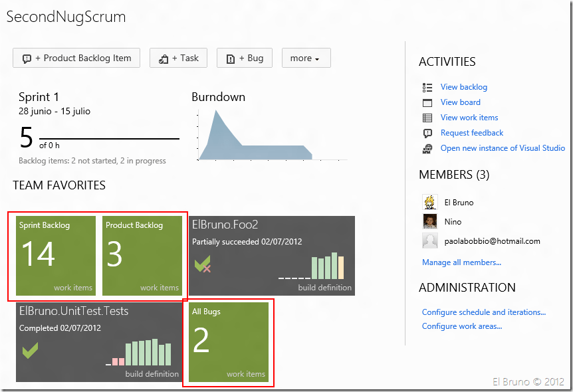The width and height of the screenshot is (573, 392).
Task: Open the ElBruno.UnitTest.Tests build tile
Action: (x=99, y=342)
